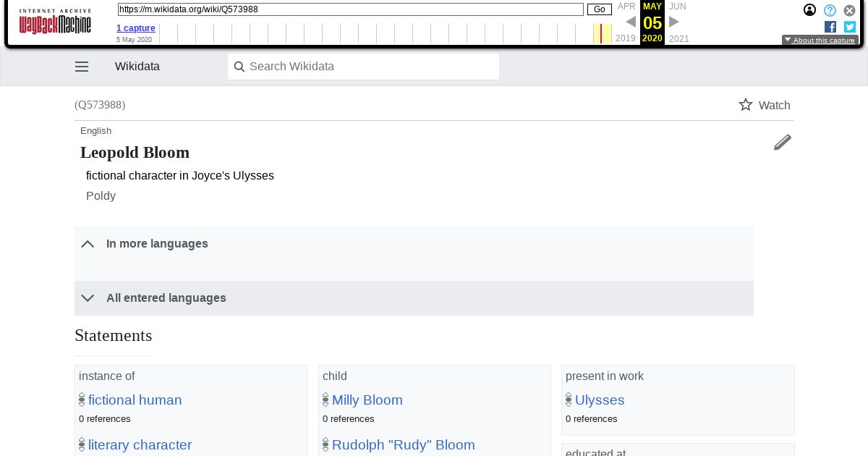Click rank icon beside fictional human

tap(82, 400)
